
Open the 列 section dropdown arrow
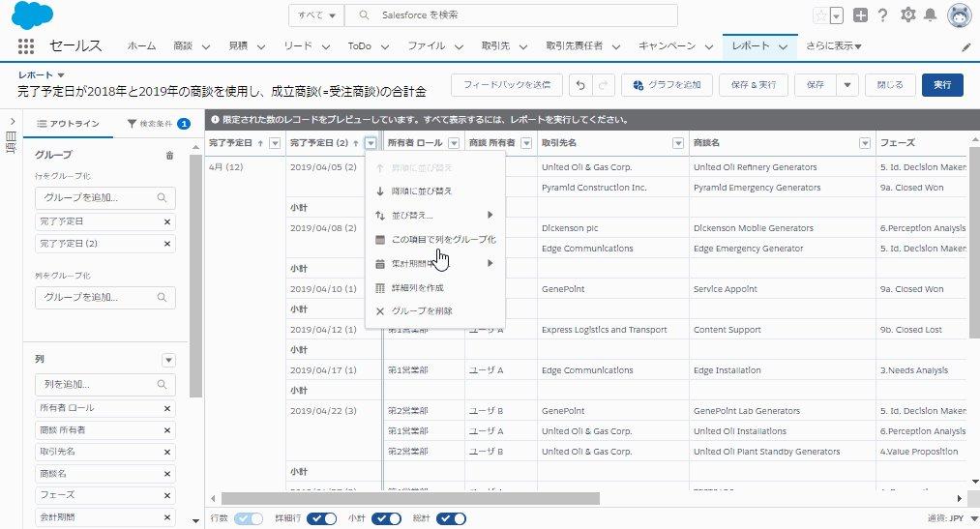pos(168,361)
